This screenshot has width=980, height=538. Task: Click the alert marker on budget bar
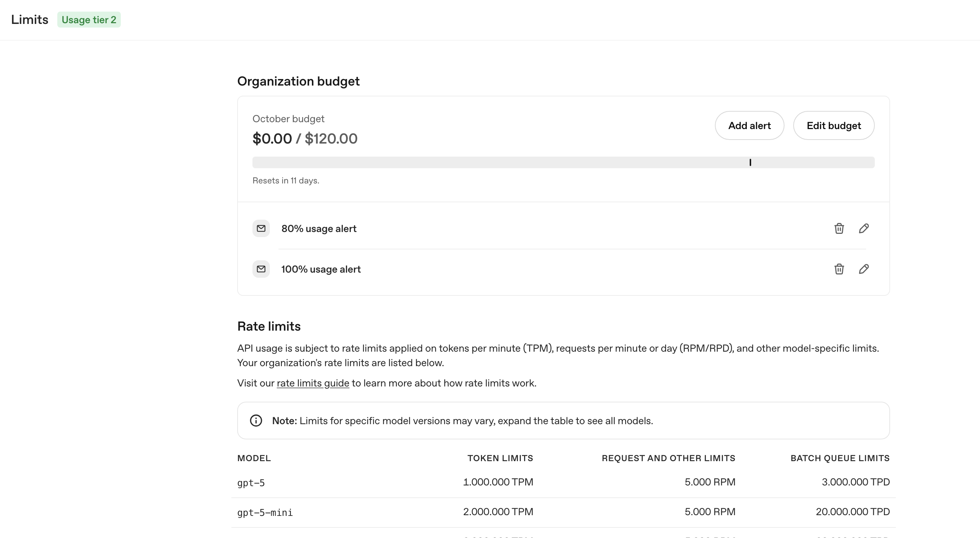(x=750, y=162)
